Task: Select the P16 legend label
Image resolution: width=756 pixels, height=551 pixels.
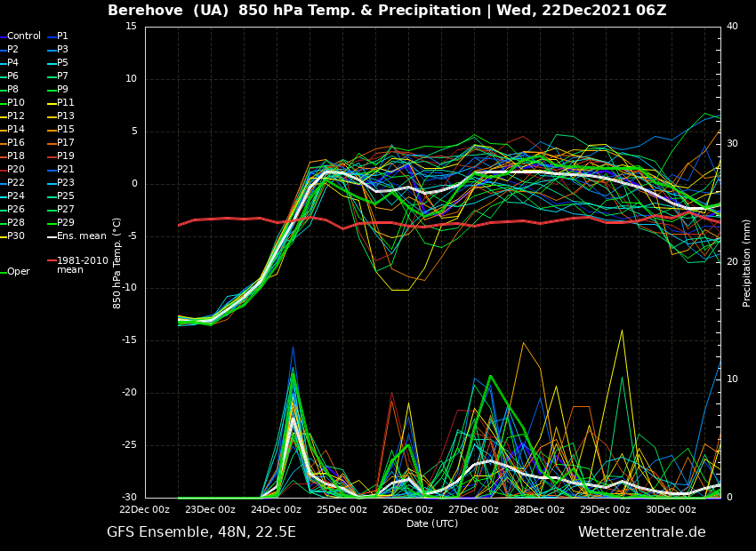Action: [16, 143]
